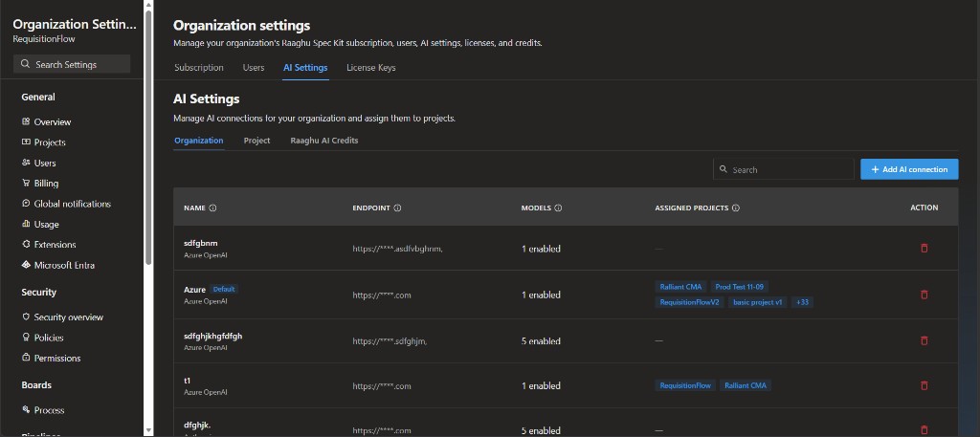Select the Organization sub-tab
The image size is (980, 437).
pyautogui.click(x=199, y=141)
